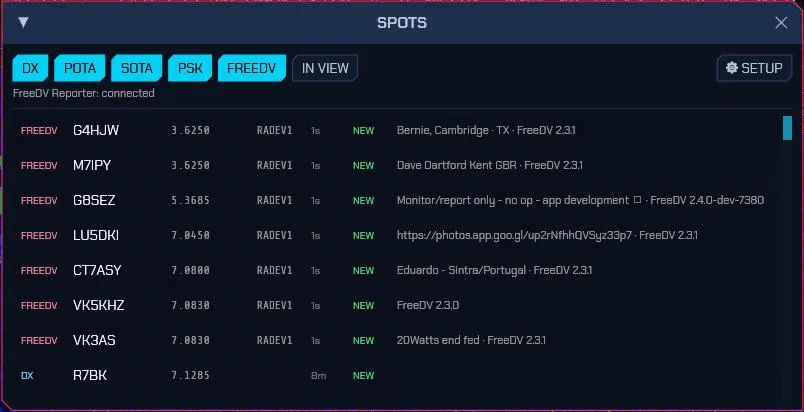Open the SETUP settings
804x412 pixels.
click(x=754, y=68)
